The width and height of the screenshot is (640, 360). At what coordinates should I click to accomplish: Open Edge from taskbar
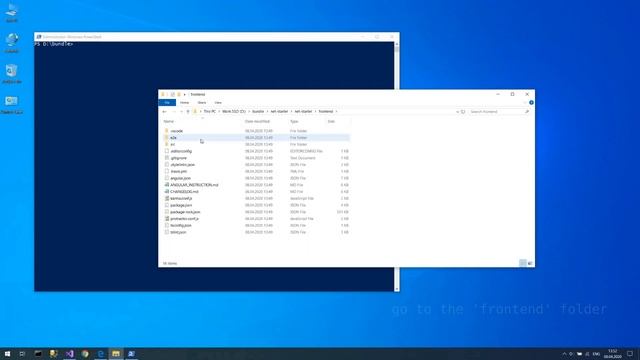[x=100, y=353]
